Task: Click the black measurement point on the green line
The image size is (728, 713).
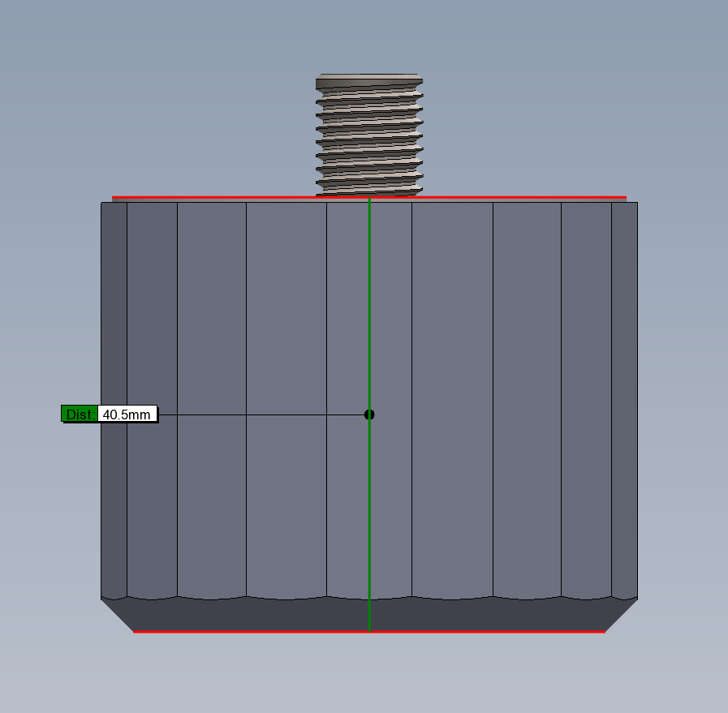Action: point(369,414)
